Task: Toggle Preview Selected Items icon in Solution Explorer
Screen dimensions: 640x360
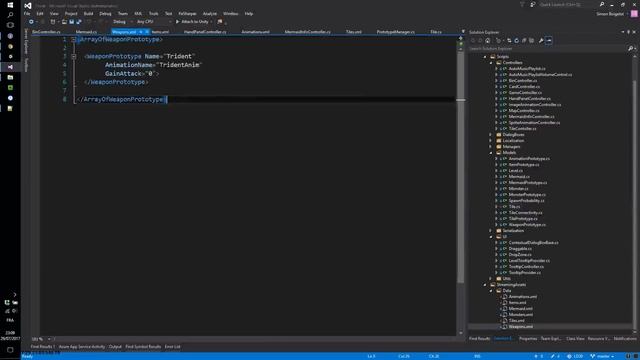Action: point(549,40)
